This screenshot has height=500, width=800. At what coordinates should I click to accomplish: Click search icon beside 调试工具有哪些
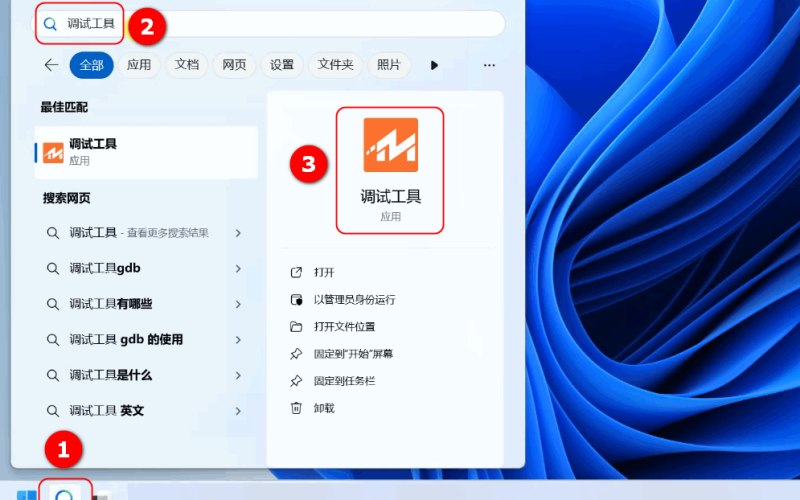point(53,305)
